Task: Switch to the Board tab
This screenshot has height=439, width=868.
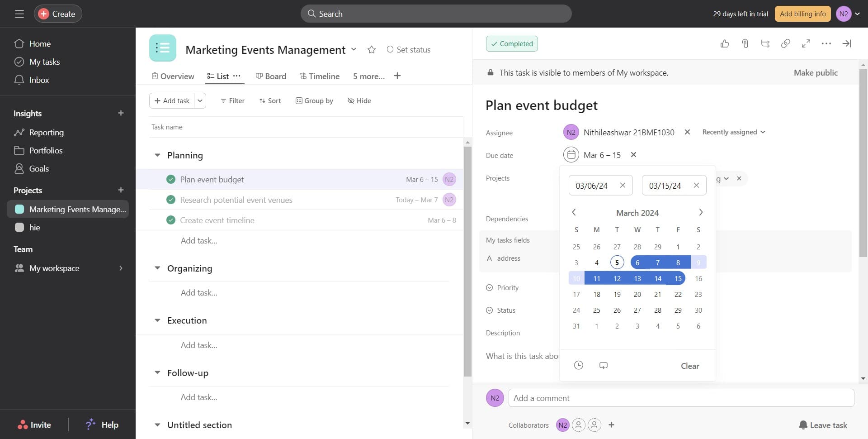Action: [271, 76]
